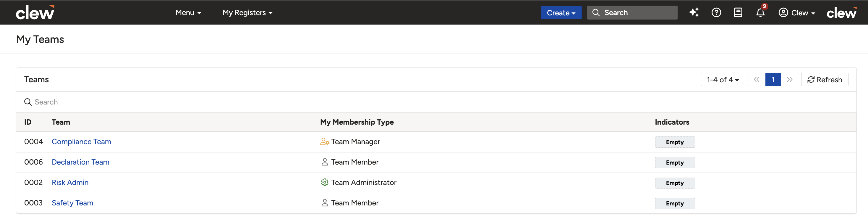Focus the global Search field in navbar
The height and width of the screenshot is (222, 868).
click(632, 12)
